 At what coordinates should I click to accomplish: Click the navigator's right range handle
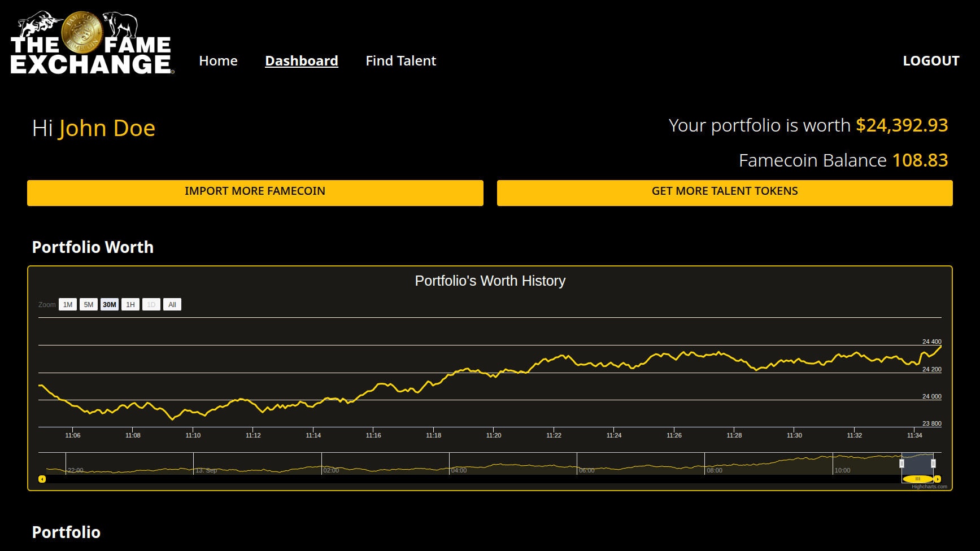(933, 463)
